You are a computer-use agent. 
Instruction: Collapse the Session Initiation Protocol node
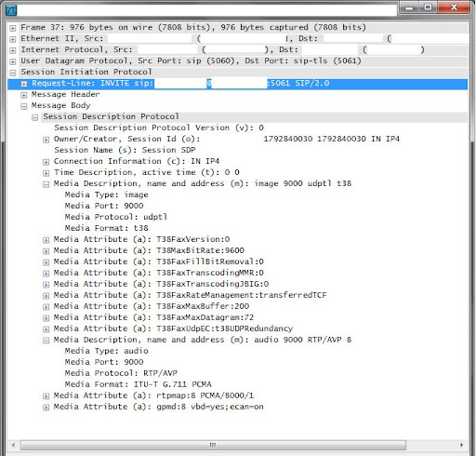coord(13,73)
